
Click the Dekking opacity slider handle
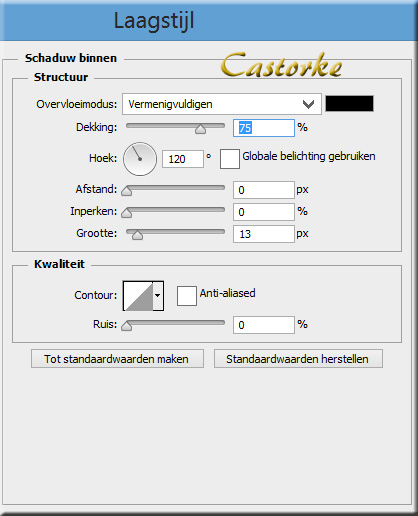200,129
